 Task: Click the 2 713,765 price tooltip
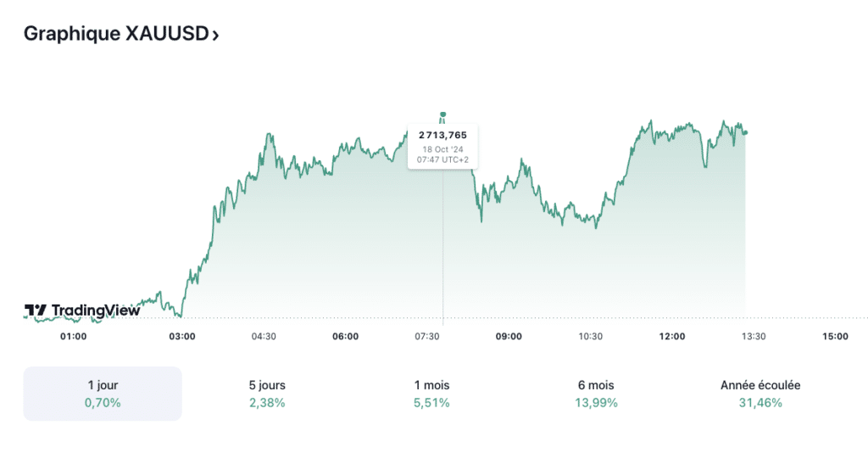(x=442, y=147)
